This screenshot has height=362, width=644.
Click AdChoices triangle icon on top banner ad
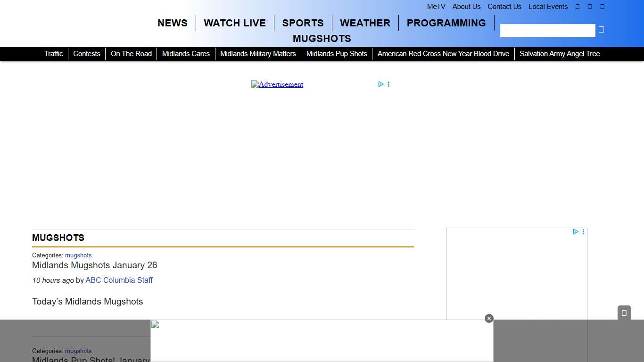coord(380,84)
